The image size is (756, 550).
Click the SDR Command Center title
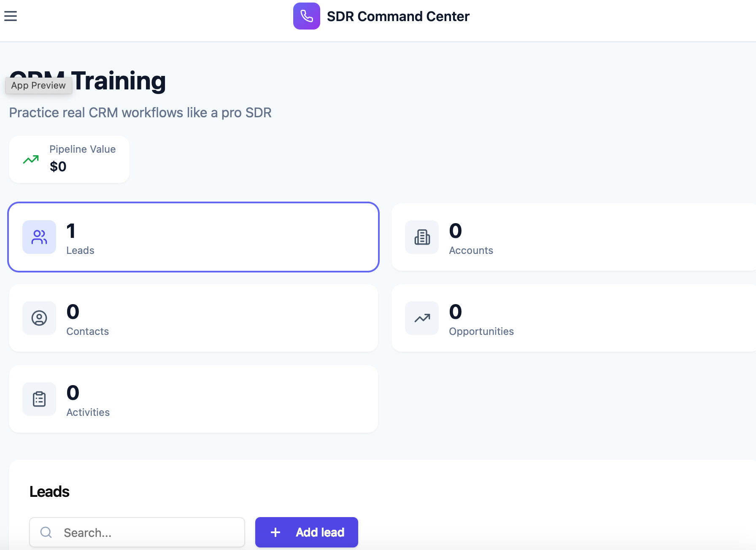click(x=398, y=16)
